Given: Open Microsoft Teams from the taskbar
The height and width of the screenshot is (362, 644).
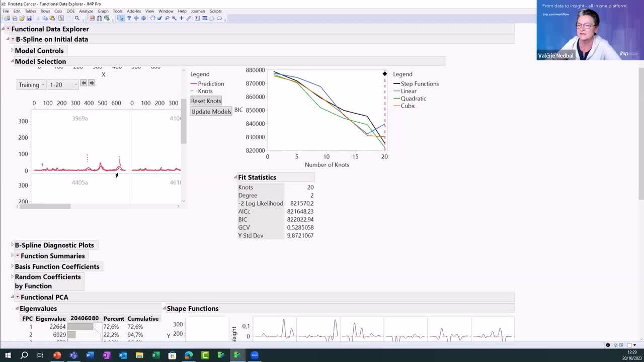Looking at the screenshot, I should point(73,355).
